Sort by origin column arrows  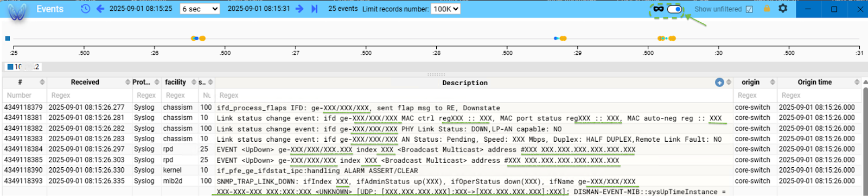(773, 82)
